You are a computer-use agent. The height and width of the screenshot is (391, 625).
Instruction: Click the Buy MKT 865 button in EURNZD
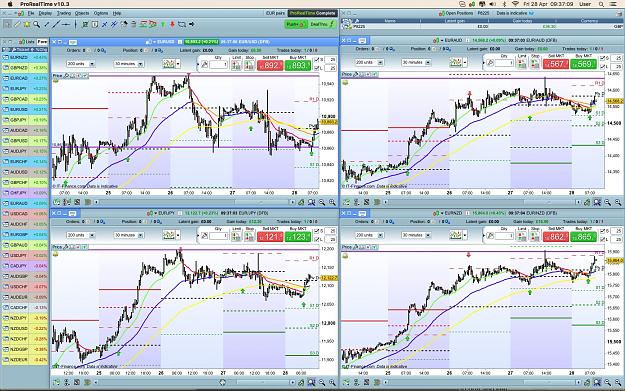click(583, 237)
